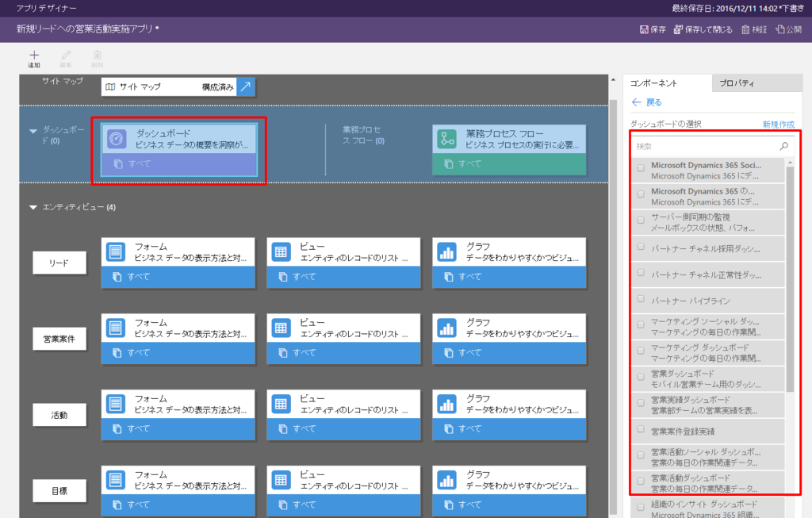Switch to the プロパティ tab
812x518 pixels.
point(756,82)
